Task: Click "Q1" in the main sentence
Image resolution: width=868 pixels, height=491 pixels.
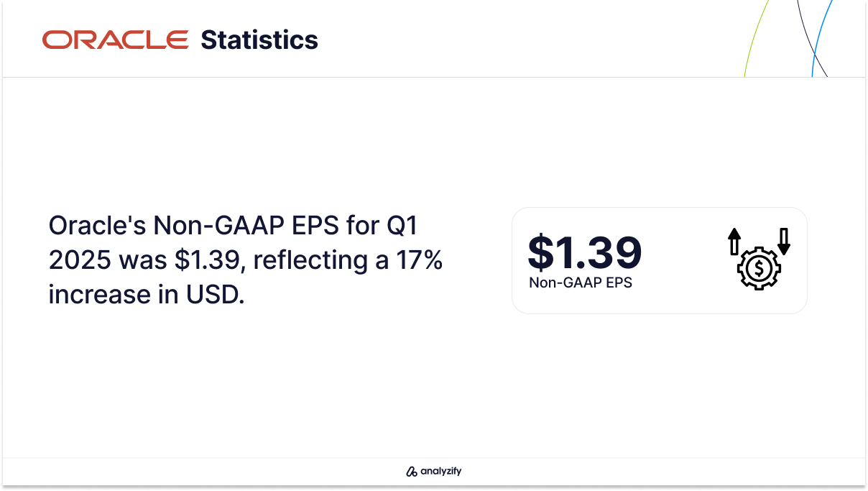Action: [x=402, y=226]
